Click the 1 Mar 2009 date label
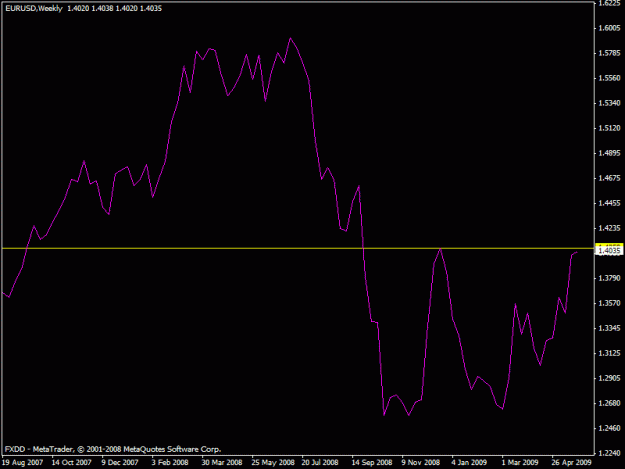625x469 pixels. (x=520, y=462)
